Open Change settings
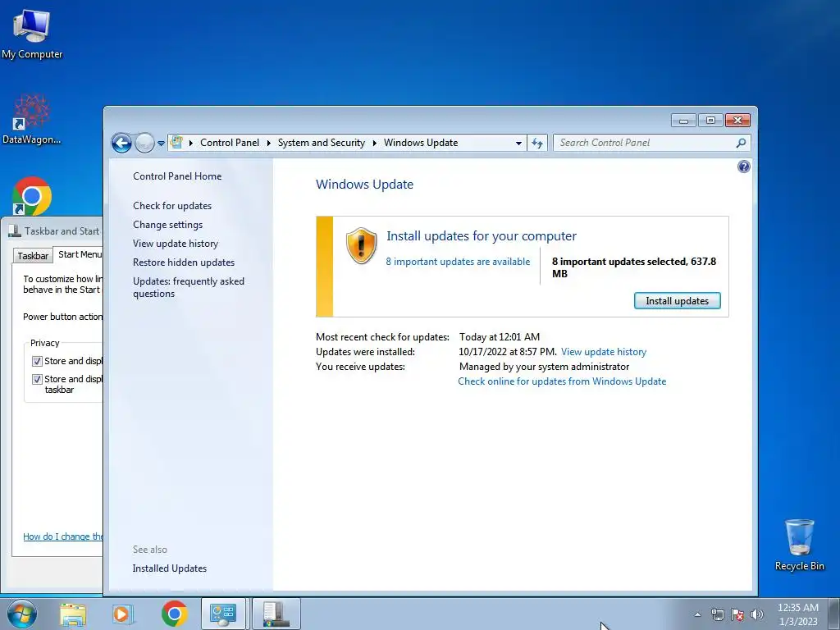840x630 pixels. point(167,225)
